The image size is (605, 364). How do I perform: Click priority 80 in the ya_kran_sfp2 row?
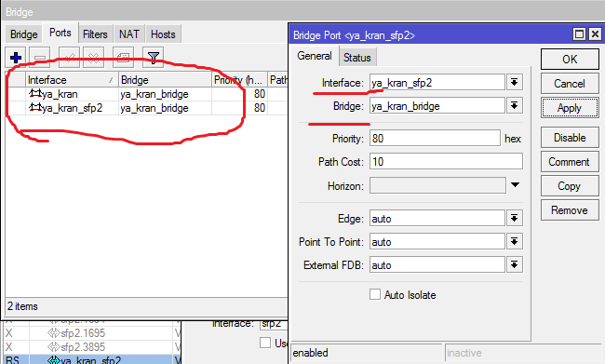260,108
